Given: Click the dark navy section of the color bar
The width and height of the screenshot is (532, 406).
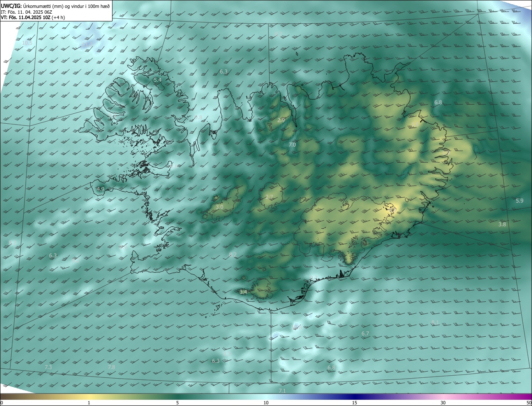Looking at the screenshot, I should click(x=355, y=397).
